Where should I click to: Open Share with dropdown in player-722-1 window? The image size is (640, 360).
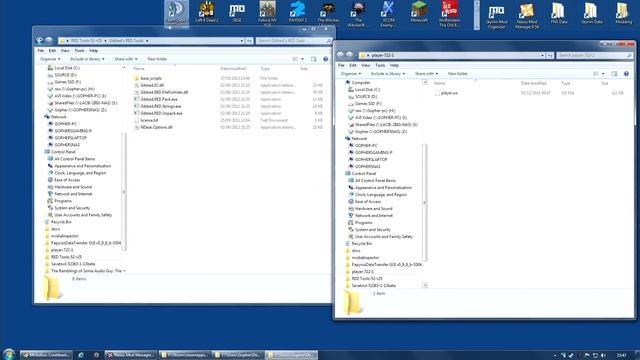426,74
